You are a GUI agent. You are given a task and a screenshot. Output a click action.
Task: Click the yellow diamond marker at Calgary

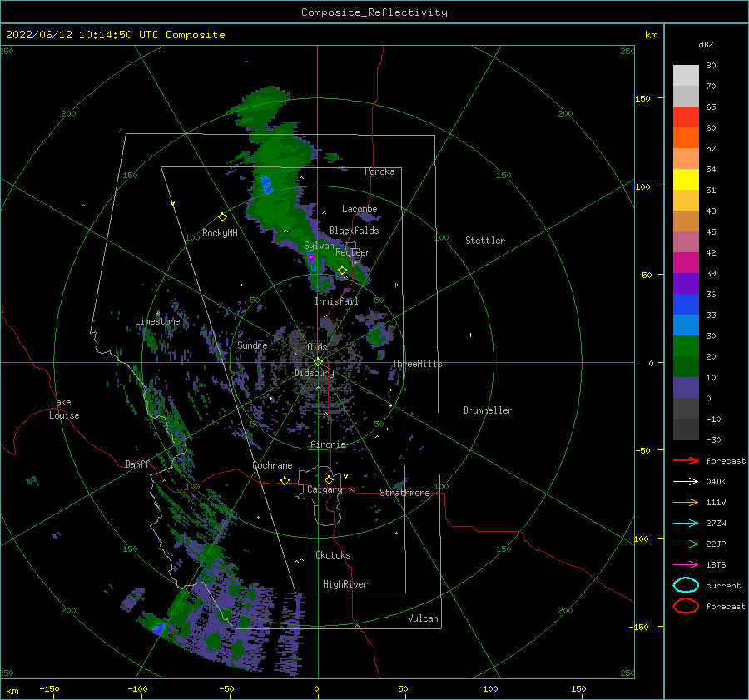(x=329, y=479)
